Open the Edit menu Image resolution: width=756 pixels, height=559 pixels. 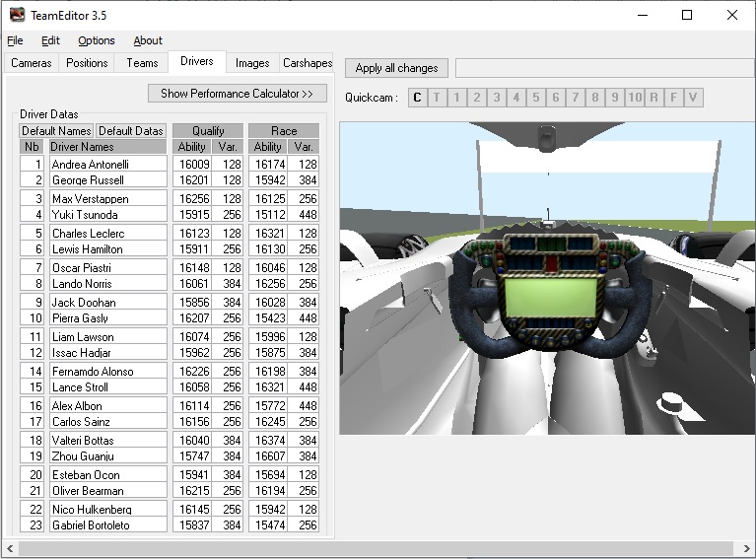pos(50,40)
